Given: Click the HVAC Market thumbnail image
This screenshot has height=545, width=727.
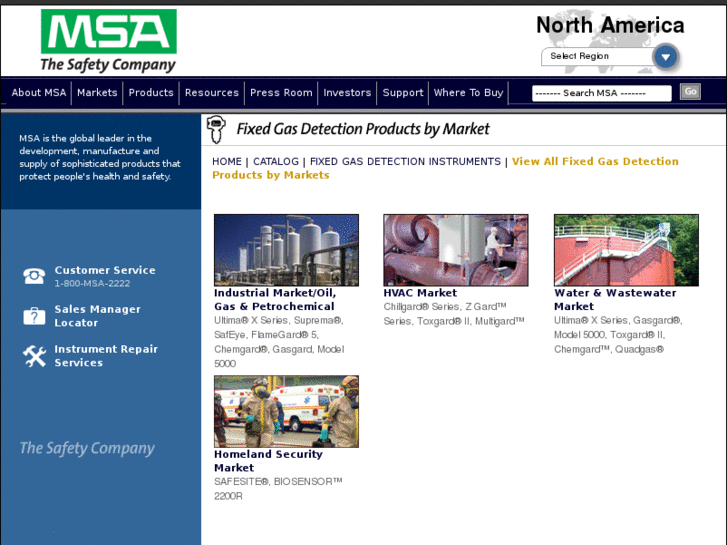Looking at the screenshot, I should pos(456,250).
